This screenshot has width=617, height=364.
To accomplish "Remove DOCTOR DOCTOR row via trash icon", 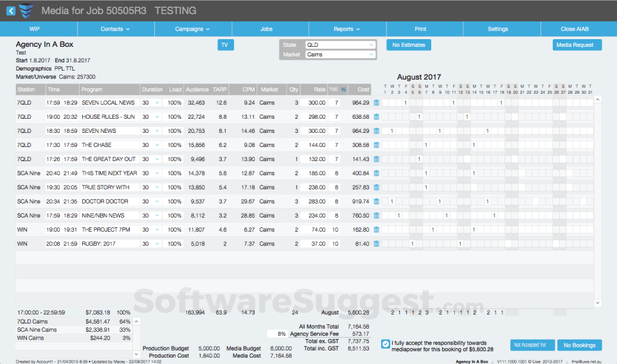I will click(x=377, y=202).
